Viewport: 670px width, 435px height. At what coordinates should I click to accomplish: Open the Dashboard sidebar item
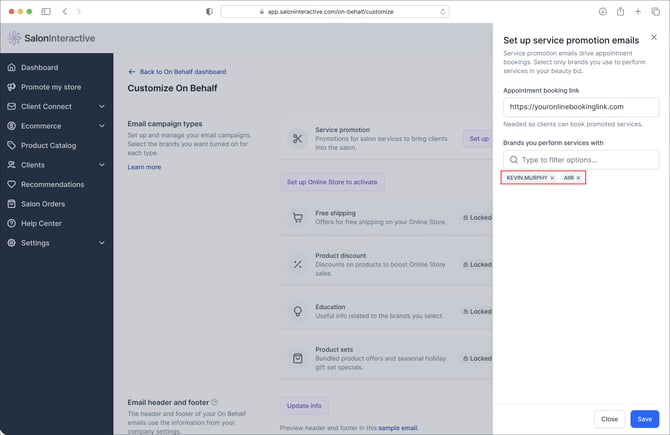pyautogui.click(x=39, y=68)
